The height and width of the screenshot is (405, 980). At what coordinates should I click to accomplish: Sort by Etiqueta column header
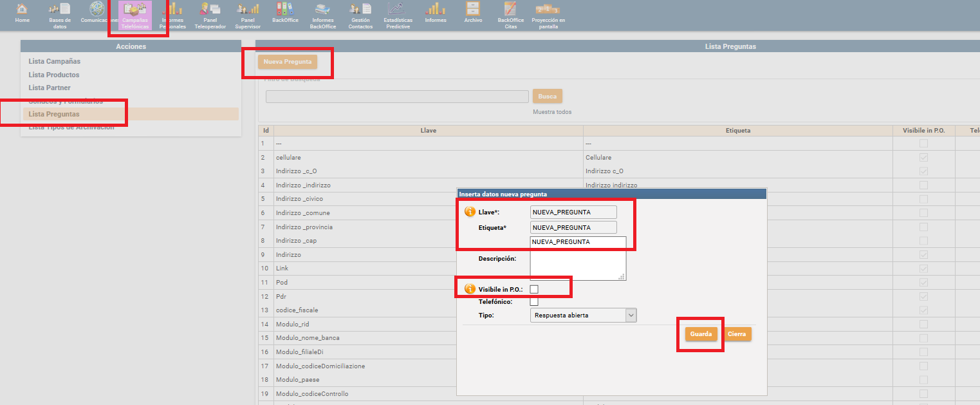click(737, 130)
